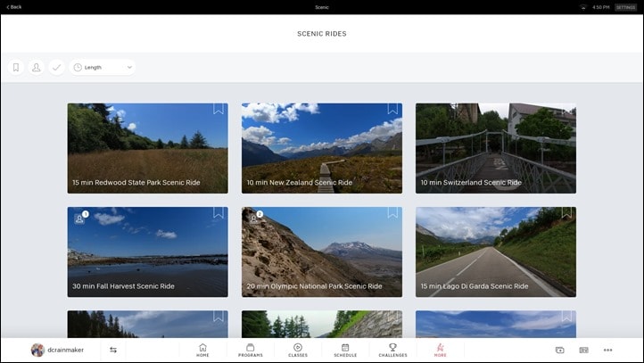The width and height of the screenshot is (644, 363).
Task: Open 15 min Redwood State Park ride
Action: (x=147, y=148)
